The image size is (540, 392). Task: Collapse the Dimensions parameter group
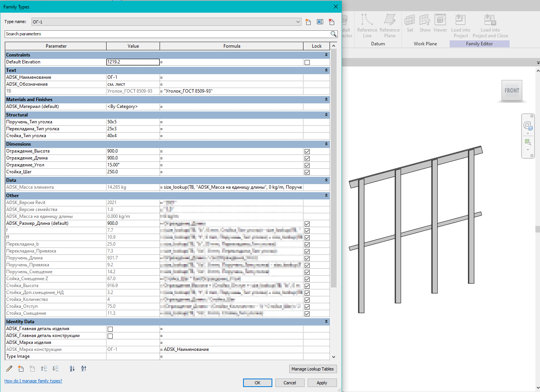326,144
